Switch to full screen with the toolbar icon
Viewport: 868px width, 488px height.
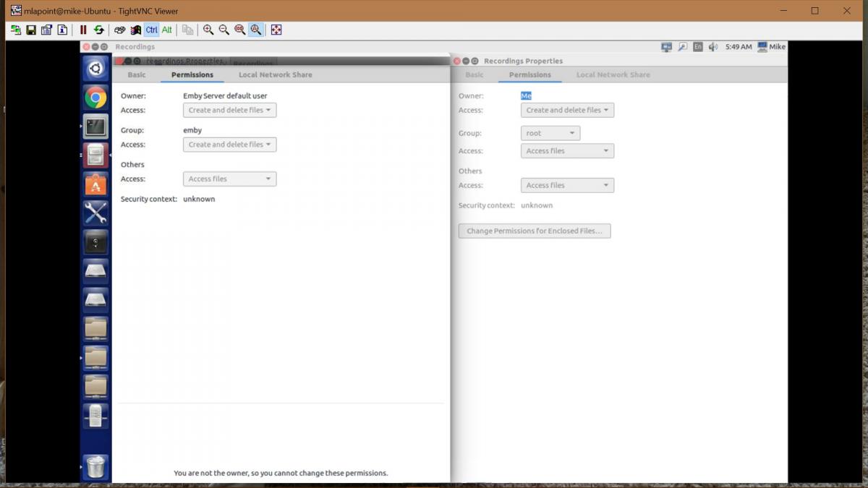tap(276, 30)
